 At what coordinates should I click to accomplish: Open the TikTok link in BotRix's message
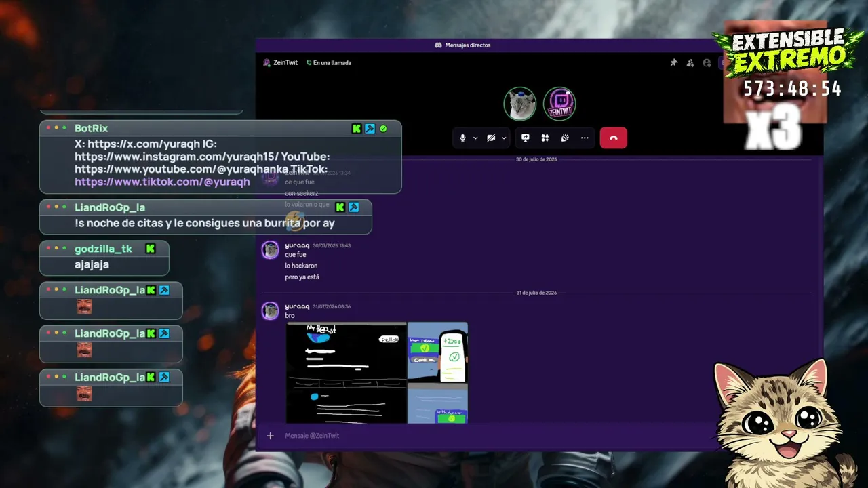[162, 182]
